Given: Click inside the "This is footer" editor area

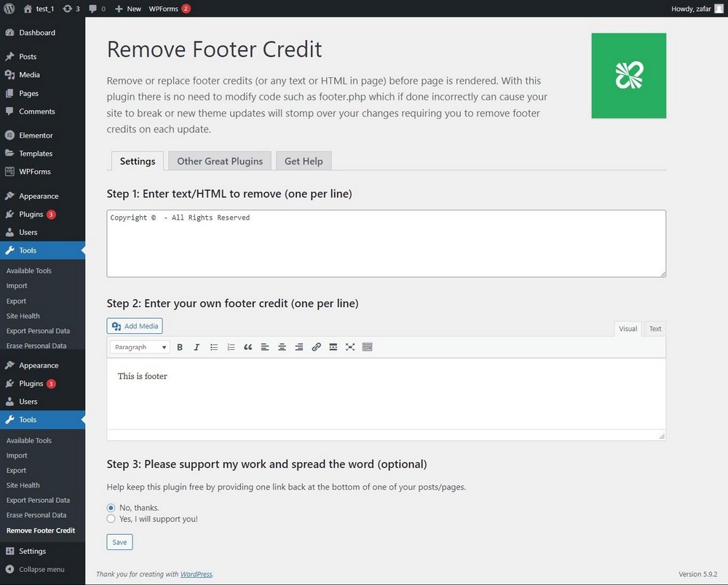Looking at the screenshot, I should [387, 394].
